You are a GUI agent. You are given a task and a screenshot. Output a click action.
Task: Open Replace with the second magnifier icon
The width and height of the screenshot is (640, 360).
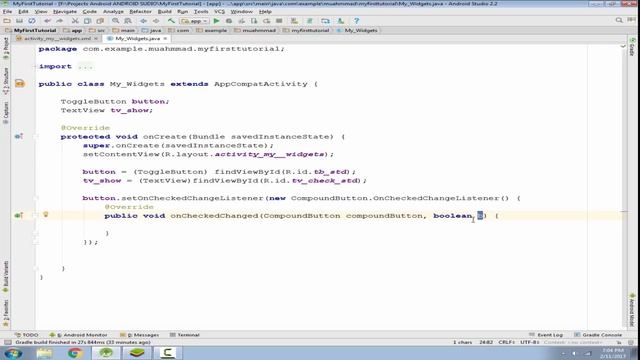pyautogui.click(x=128, y=21)
